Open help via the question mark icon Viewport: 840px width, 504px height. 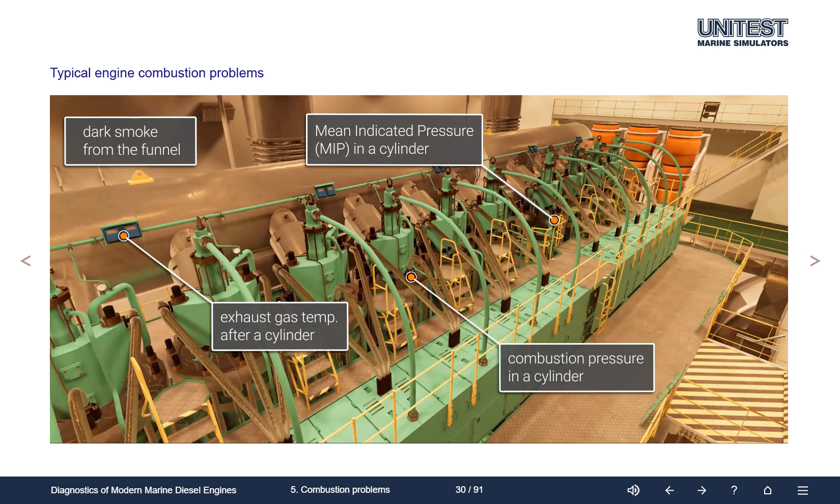tap(734, 490)
